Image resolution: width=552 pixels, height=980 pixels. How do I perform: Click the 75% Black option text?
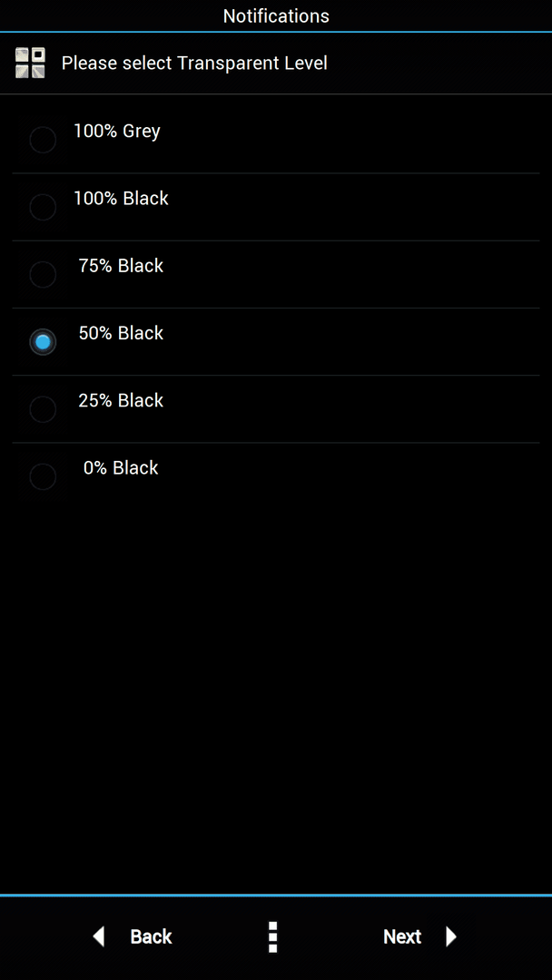click(122, 266)
